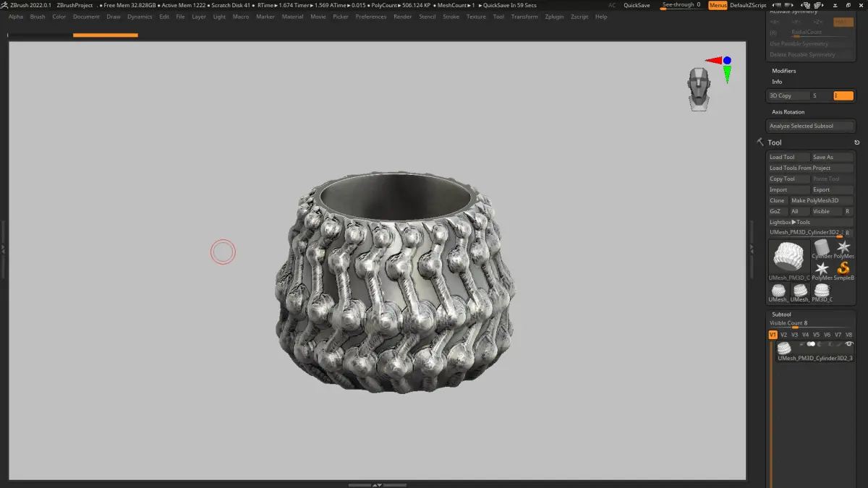Open the Stroke menu
This screenshot has height=488, width=868.
point(451,17)
